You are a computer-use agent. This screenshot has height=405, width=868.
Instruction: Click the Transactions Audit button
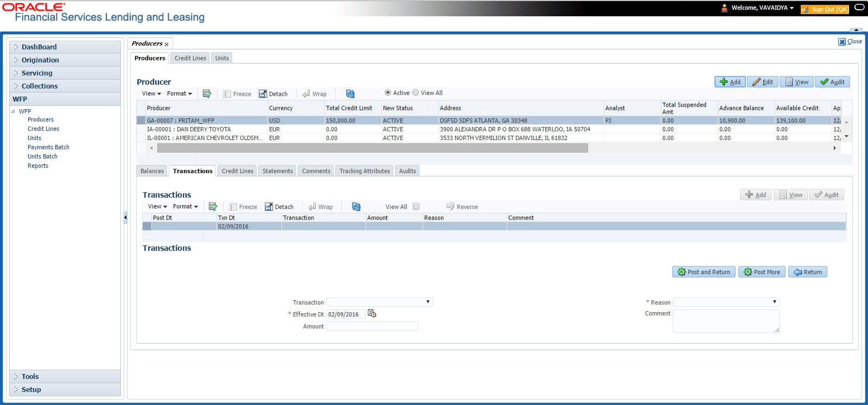tap(826, 195)
